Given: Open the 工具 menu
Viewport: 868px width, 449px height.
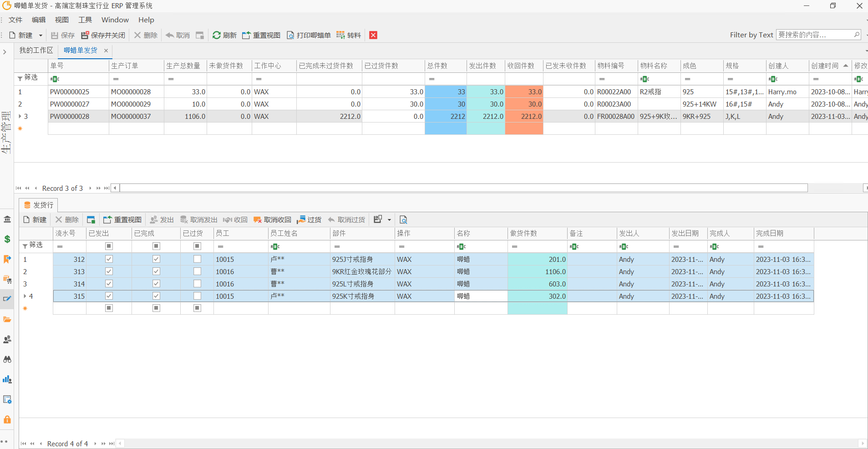Looking at the screenshot, I should [x=85, y=20].
